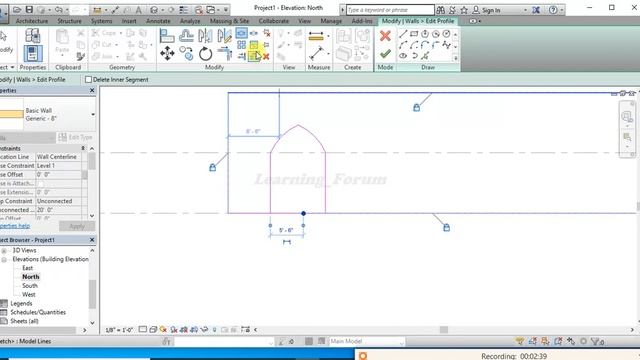Open the Manage ribbon tab
Screen dimensions: 640x360
click(x=331, y=21)
